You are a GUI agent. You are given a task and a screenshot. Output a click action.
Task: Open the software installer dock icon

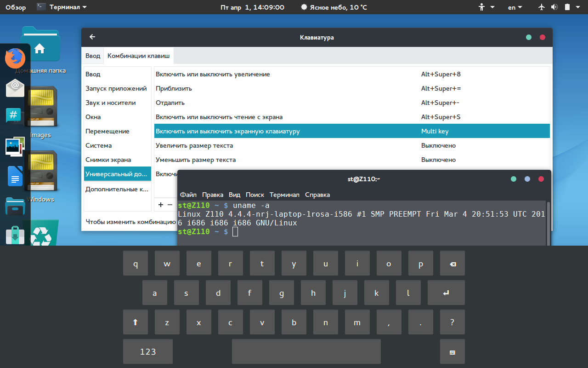coord(15,235)
